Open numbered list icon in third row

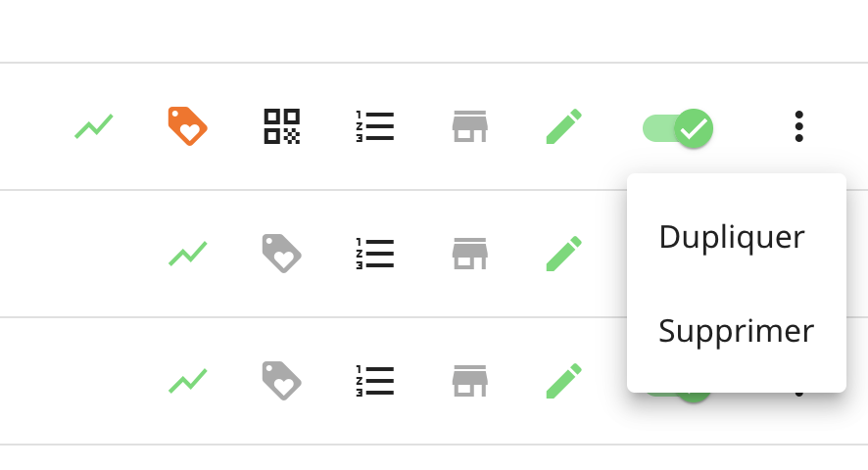[x=375, y=381]
